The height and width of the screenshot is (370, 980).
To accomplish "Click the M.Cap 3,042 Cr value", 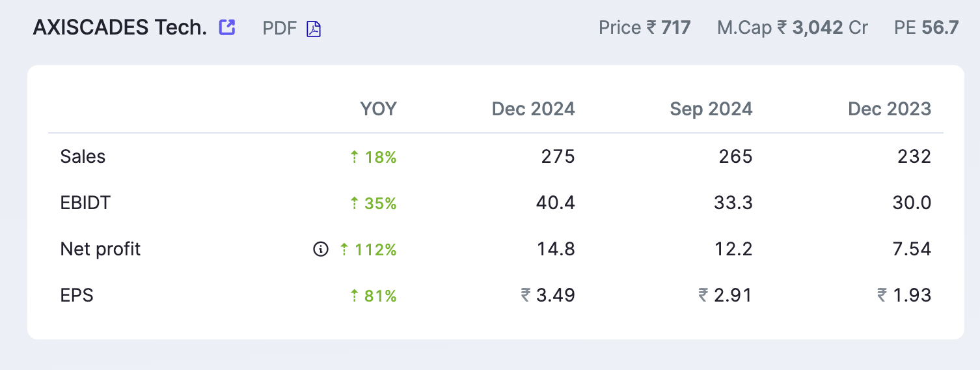I will [x=830, y=28].
